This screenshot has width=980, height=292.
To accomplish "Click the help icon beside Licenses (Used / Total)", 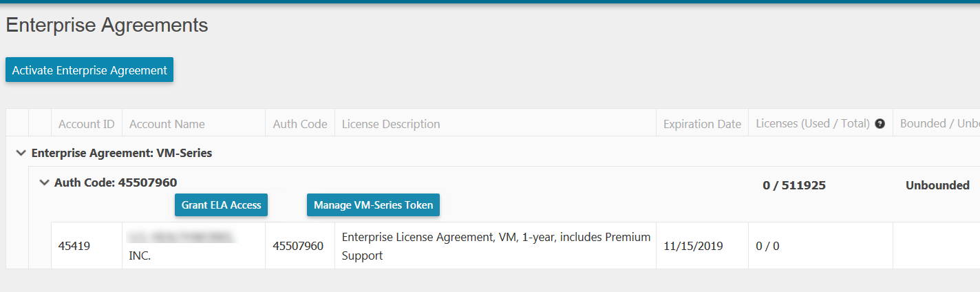I will coord(880,125).
